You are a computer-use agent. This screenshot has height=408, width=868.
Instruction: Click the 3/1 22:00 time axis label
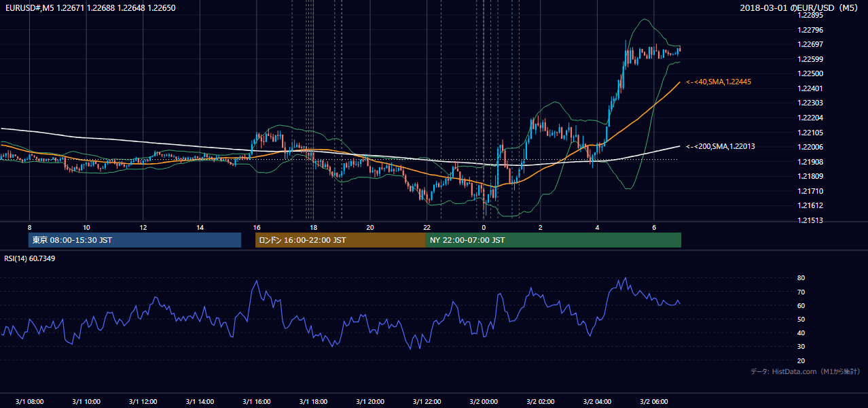427,402
